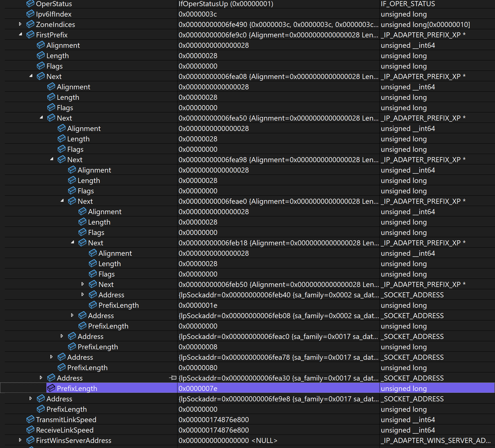Collapse the Next node at 0x00000000006fea08
495x448 pixels.
[x=31, y=76]
